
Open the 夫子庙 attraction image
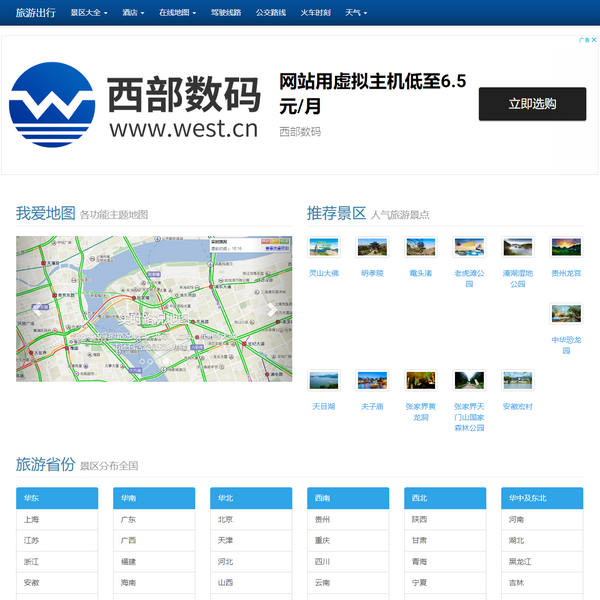pos(372,381)
